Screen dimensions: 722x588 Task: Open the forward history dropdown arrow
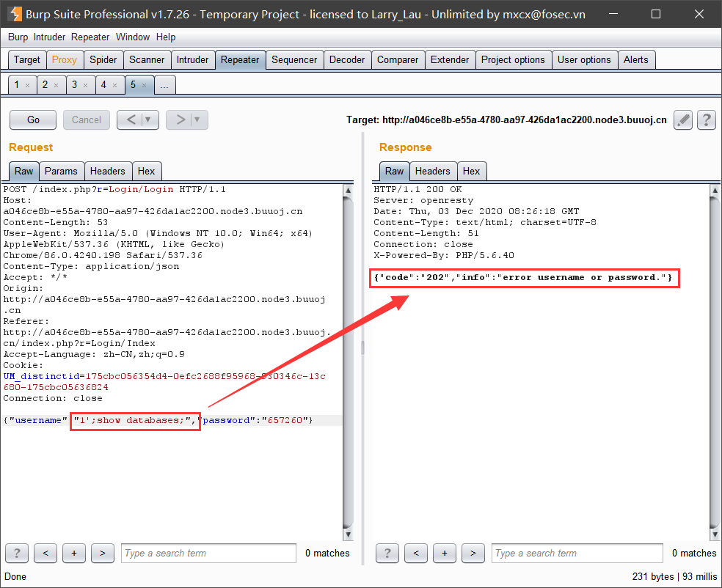(197, 120)
